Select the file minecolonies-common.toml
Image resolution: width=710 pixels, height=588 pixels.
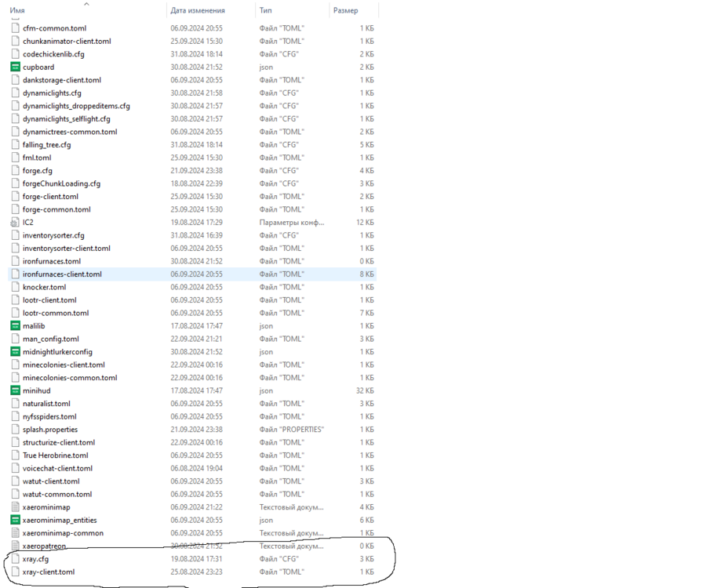(x=70, y=378)
